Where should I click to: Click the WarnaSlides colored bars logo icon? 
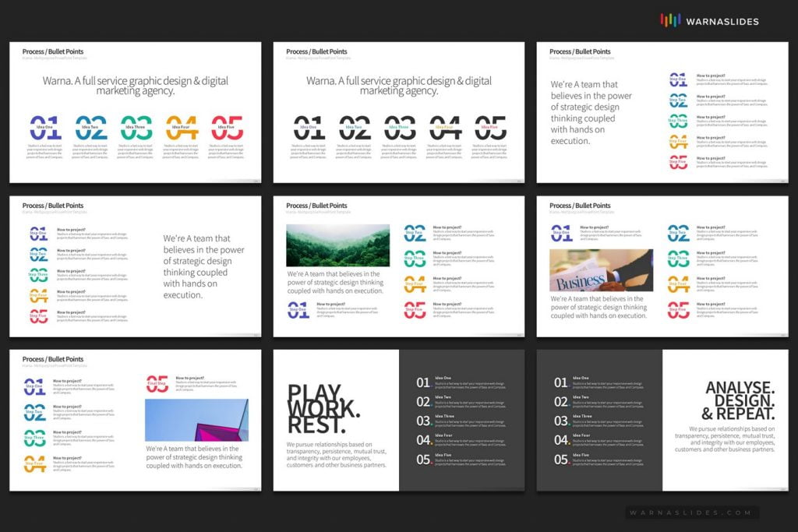coord(669,21)
